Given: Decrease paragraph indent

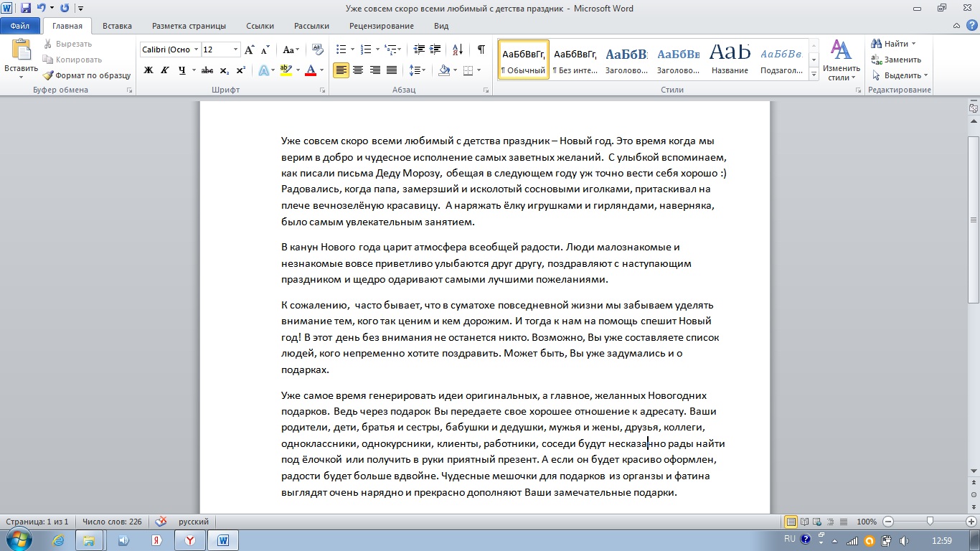Looking at the screenshot, I should point(419,50).
